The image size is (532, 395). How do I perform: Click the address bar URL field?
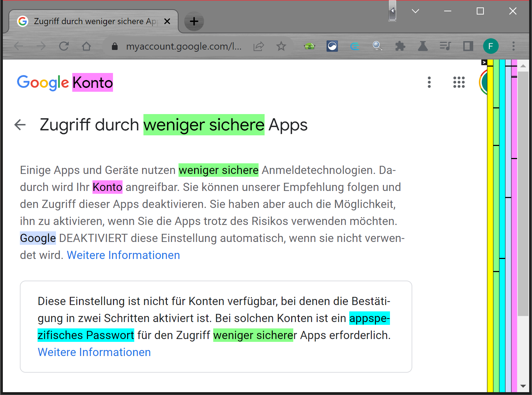(x=183, y=46)
